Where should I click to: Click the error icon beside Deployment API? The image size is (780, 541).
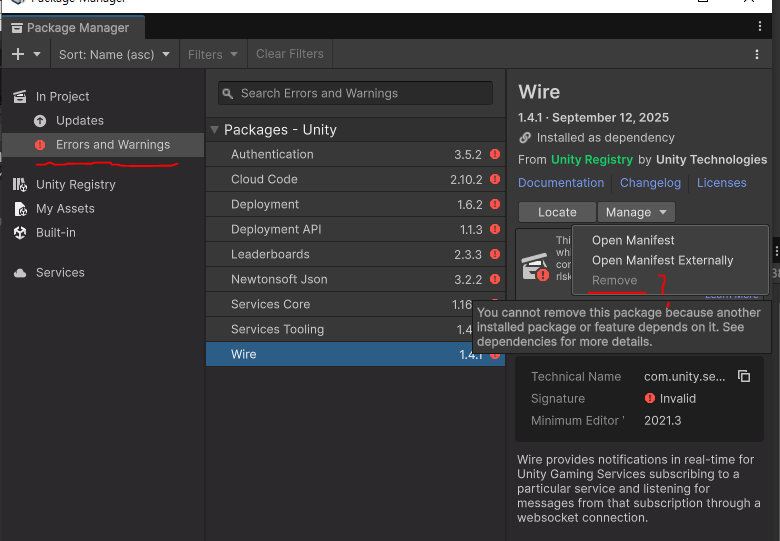495,229
